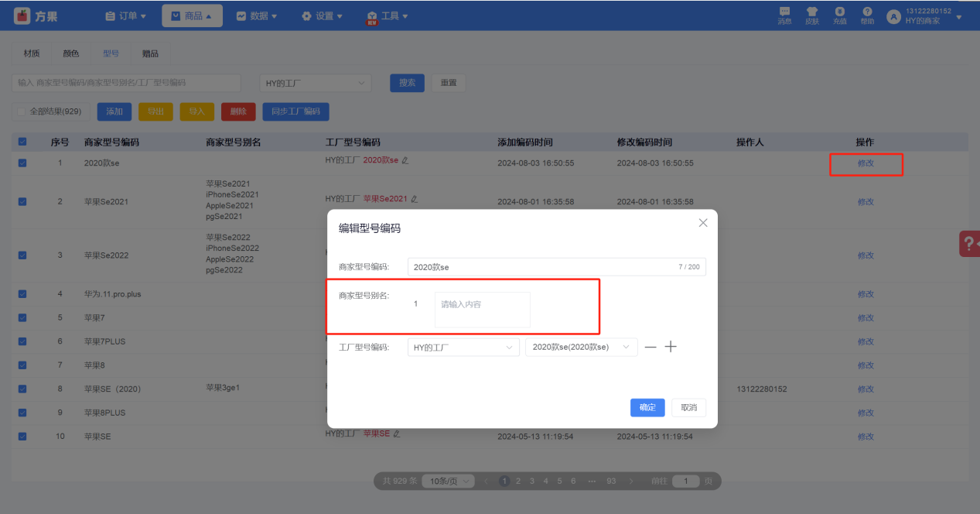Open the 10条/页 page size dropdown
Image resolution: width=980 pixels, height=514 pixels.
coord(448,481)
